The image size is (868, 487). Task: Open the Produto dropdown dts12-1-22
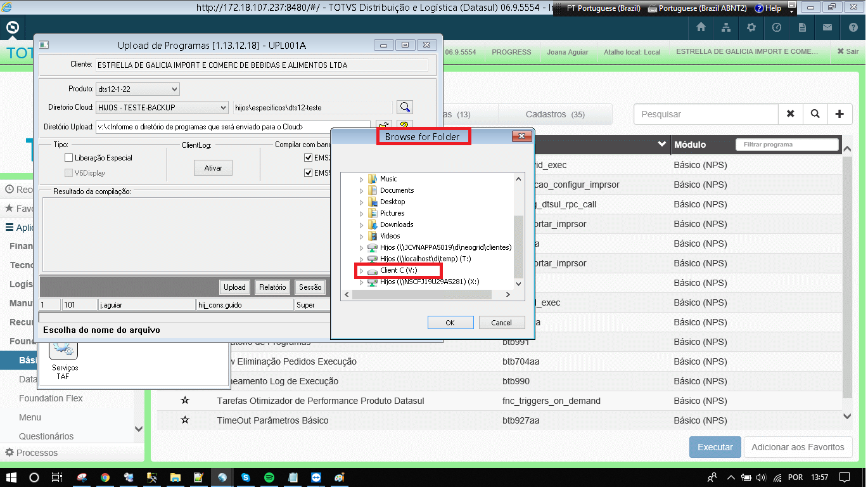coord(138,89)
